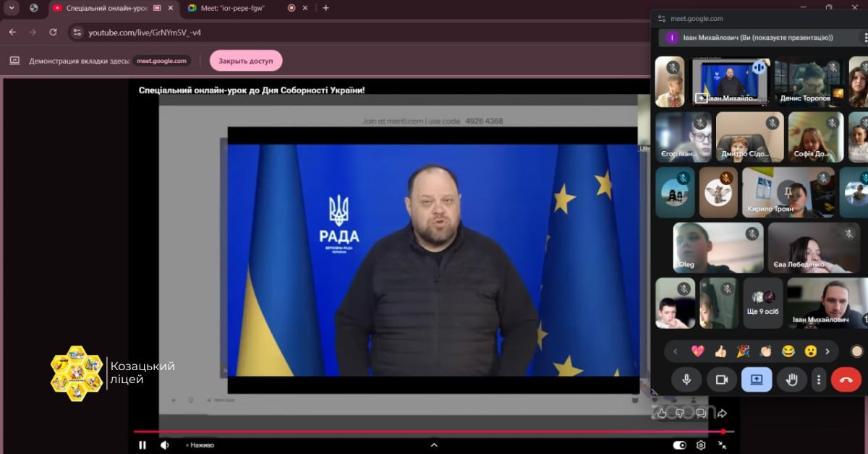
Task: Open YouTube player settings gear
Action: click(701, 445)
